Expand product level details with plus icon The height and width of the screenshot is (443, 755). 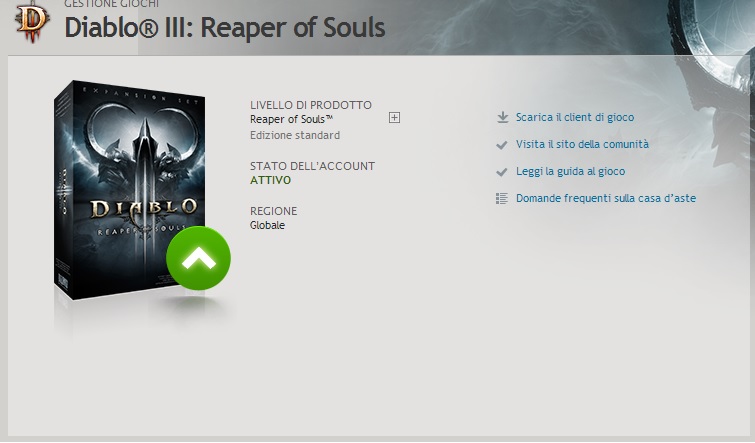[x=394, y=117]
